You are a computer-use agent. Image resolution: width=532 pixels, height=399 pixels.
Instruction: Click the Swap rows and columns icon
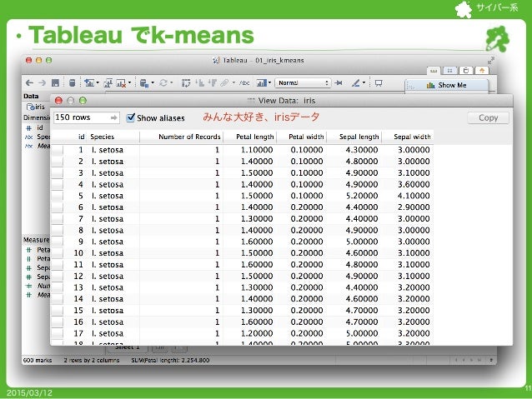(186, 82)
